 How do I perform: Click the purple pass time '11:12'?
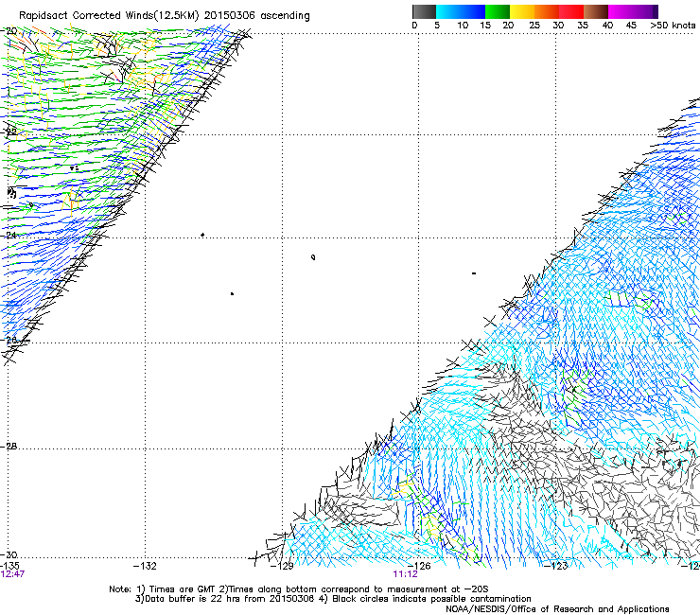(x=406, y=574)
